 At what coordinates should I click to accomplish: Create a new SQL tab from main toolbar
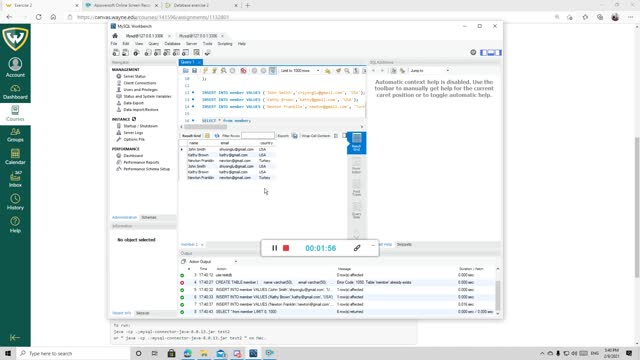(116, 53)
